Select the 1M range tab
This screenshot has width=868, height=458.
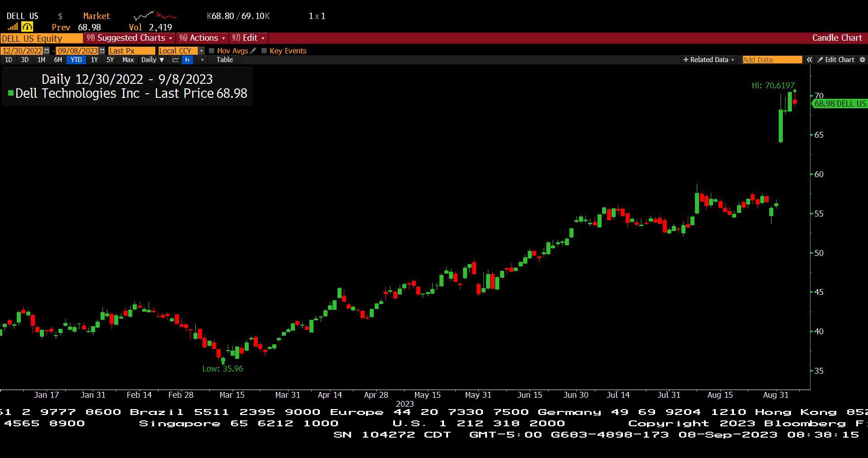(41, 60)
